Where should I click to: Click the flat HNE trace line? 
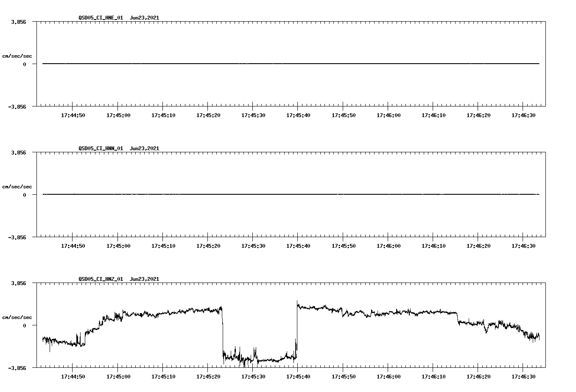(291, 64)
